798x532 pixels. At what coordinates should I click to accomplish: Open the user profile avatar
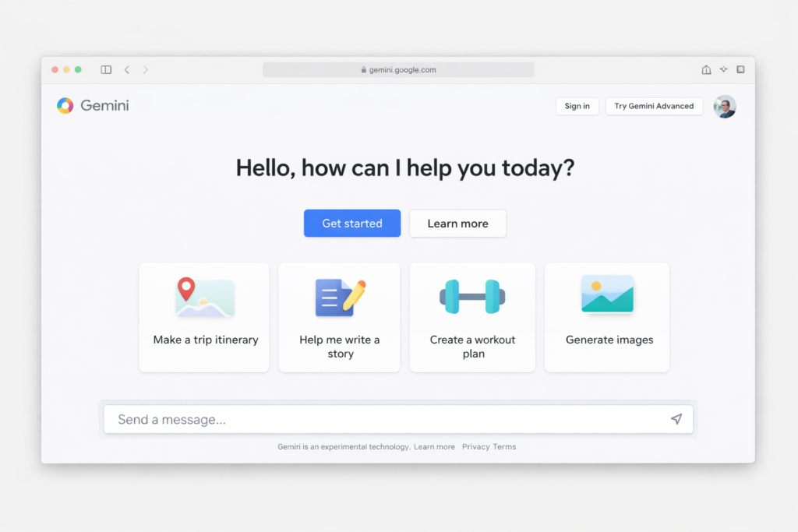[725, 107]
